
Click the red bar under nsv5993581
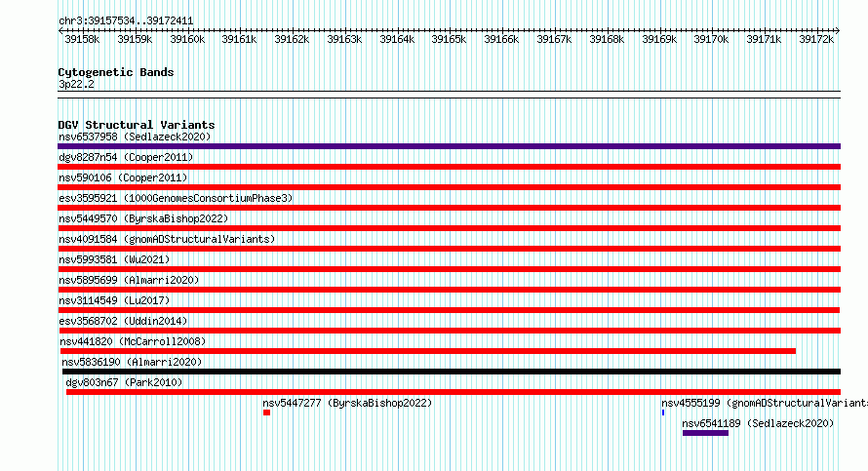point(449,269)
